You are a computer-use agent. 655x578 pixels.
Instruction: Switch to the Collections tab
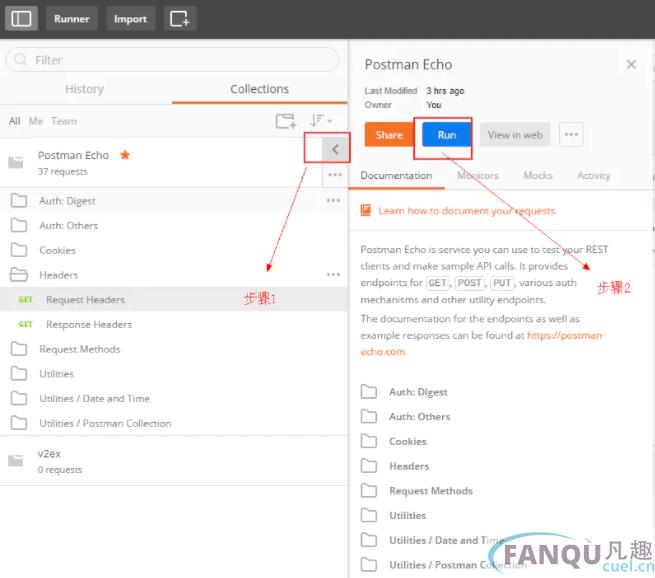point(259,89)
